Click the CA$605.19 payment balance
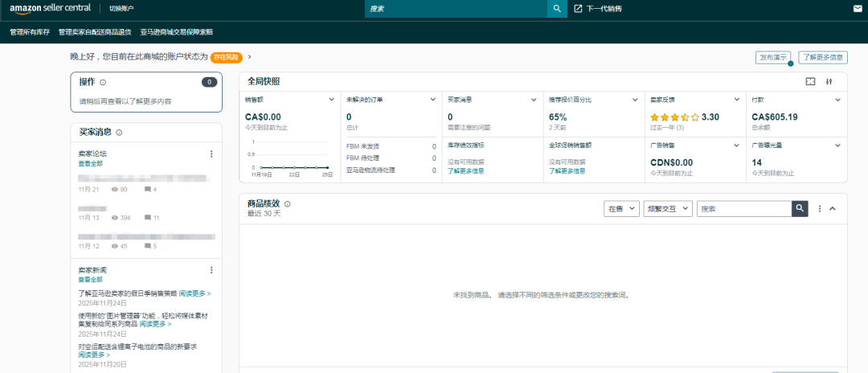Screen dimensions: 868x373 [775, 117]
